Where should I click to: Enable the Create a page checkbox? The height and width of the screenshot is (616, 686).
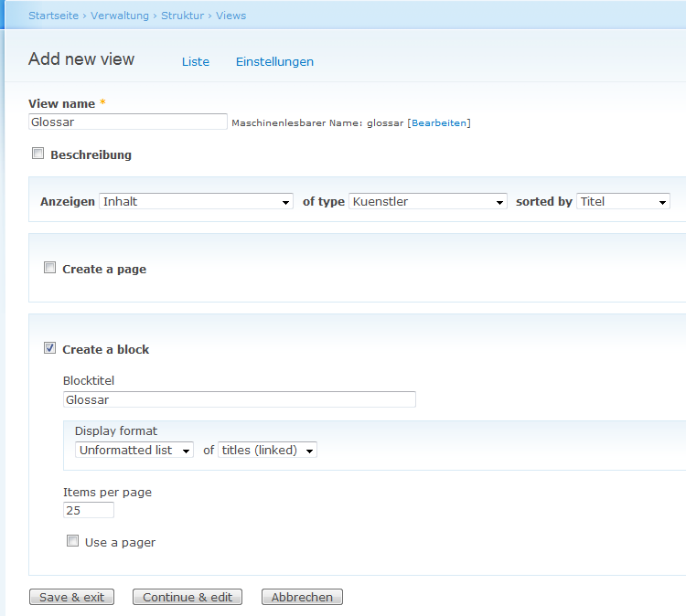coord(50,268)
